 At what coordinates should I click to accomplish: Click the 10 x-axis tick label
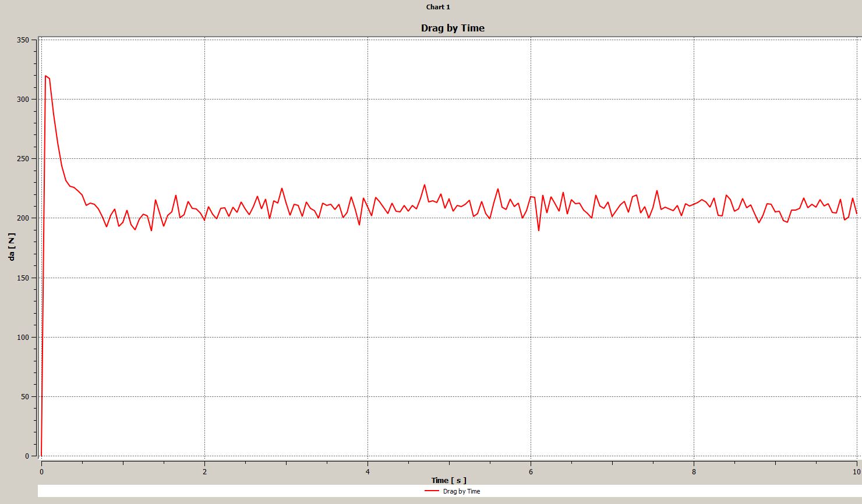[856, 471]
